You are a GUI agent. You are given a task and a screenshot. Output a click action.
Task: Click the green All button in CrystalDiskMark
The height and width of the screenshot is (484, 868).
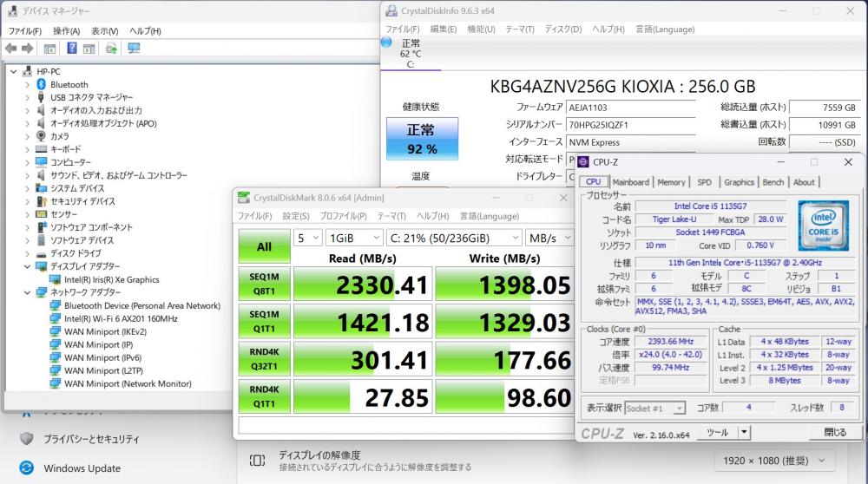coord(264,246)
